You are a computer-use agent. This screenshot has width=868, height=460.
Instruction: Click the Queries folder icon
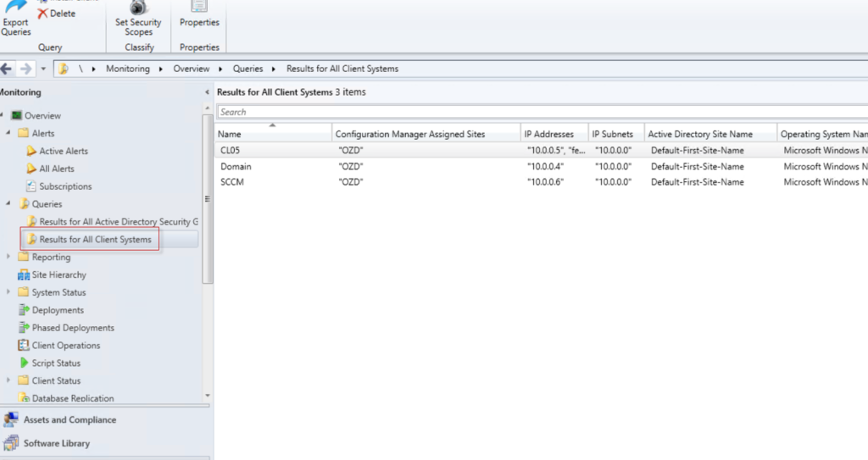point(24,203)
